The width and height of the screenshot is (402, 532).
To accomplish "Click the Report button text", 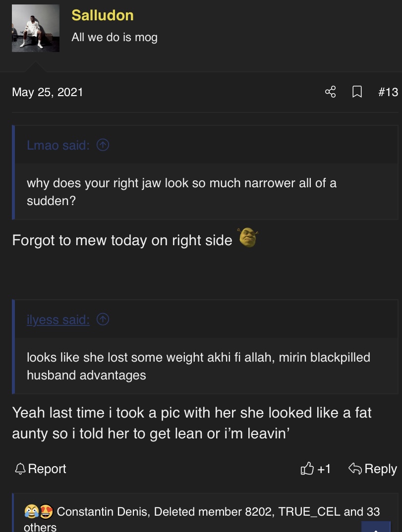I will 47,469.
